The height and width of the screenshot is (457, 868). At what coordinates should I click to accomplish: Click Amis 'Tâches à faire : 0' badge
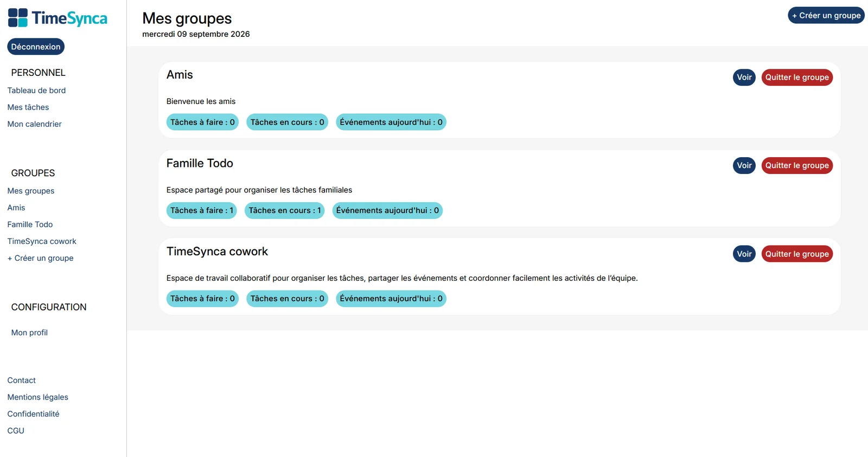click(x=202, y=122)
